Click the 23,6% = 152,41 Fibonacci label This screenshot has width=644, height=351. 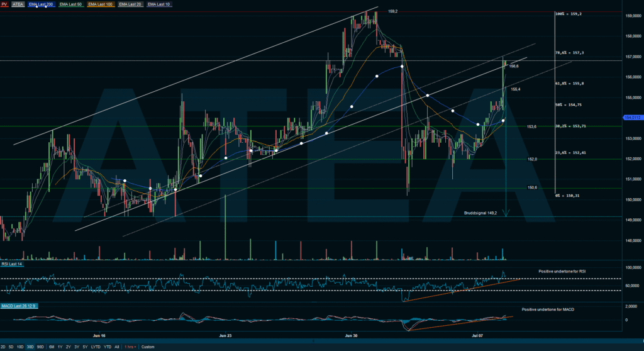570,152
